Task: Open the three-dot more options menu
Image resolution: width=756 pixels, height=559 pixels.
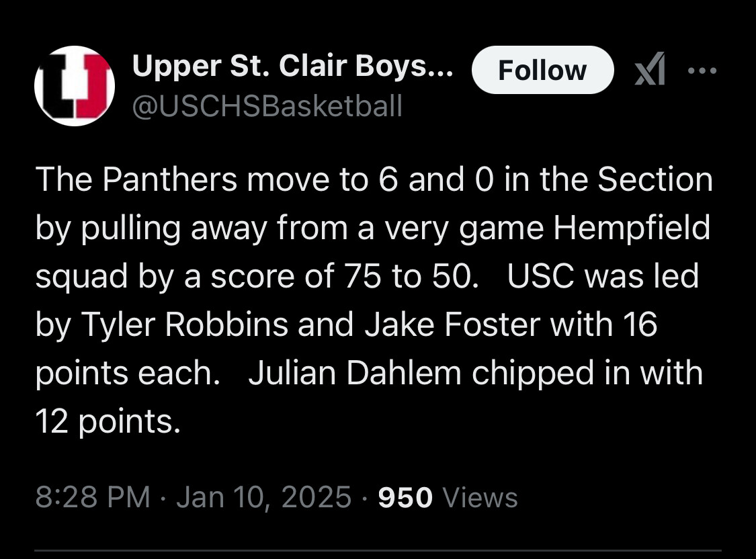Action: point(702,71)
